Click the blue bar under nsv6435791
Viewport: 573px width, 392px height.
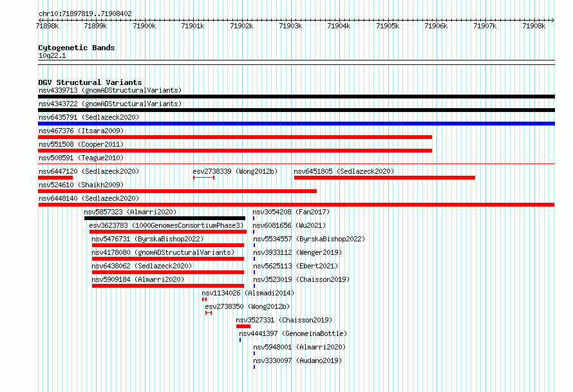tap(296, 124)
